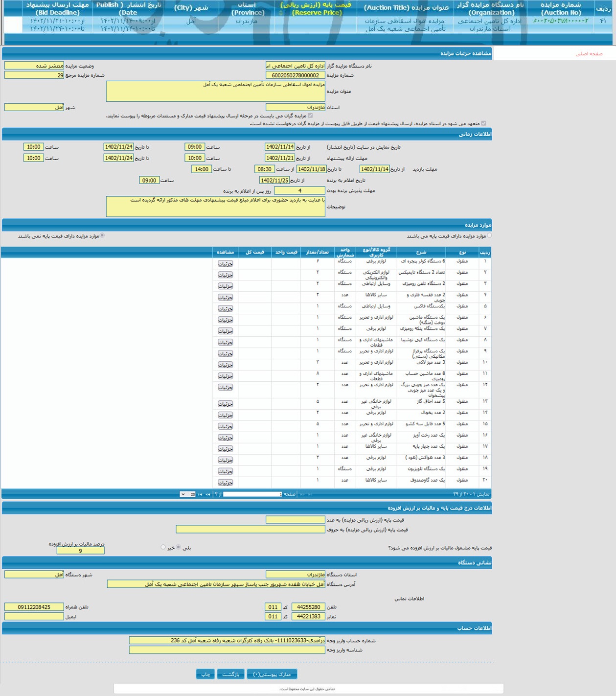Click the 'چاپ' print button

tap(205, 674)
